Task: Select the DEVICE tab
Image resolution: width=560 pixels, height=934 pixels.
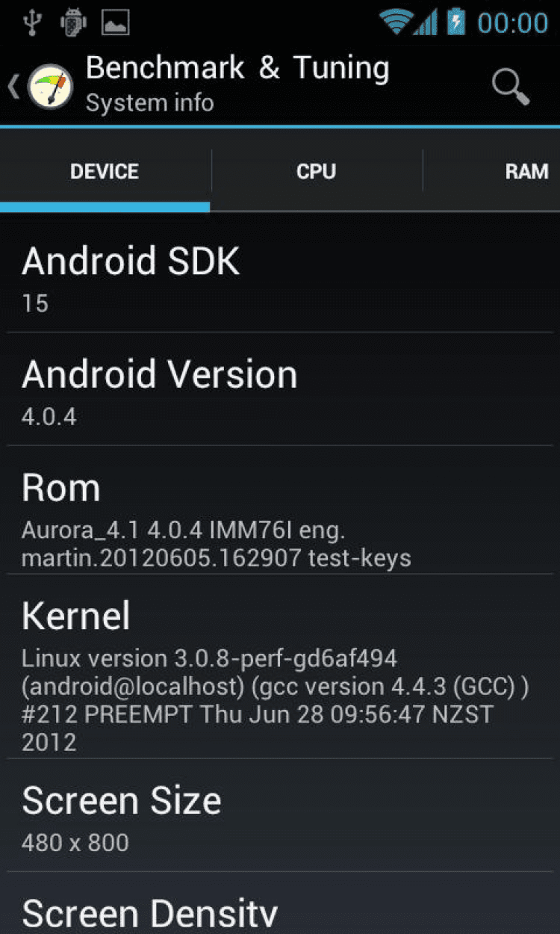Action: (105, 171)
